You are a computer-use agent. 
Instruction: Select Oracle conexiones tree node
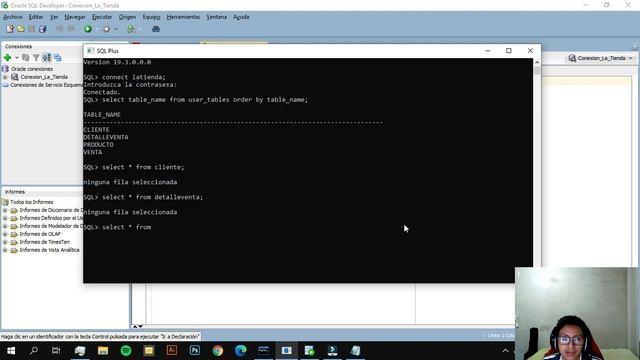31,69
